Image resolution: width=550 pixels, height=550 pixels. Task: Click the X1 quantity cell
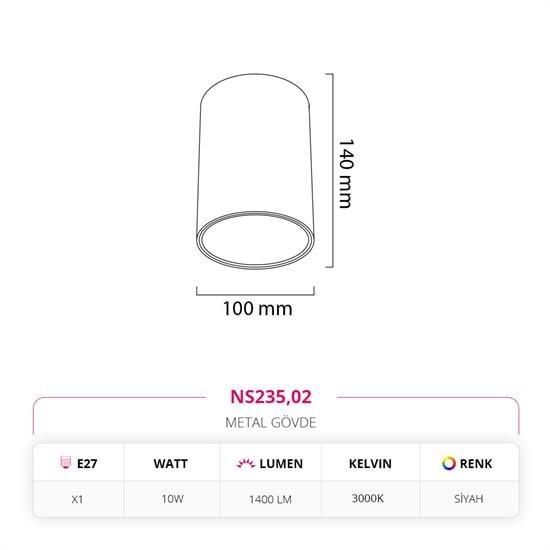click(x=79, y=499)
